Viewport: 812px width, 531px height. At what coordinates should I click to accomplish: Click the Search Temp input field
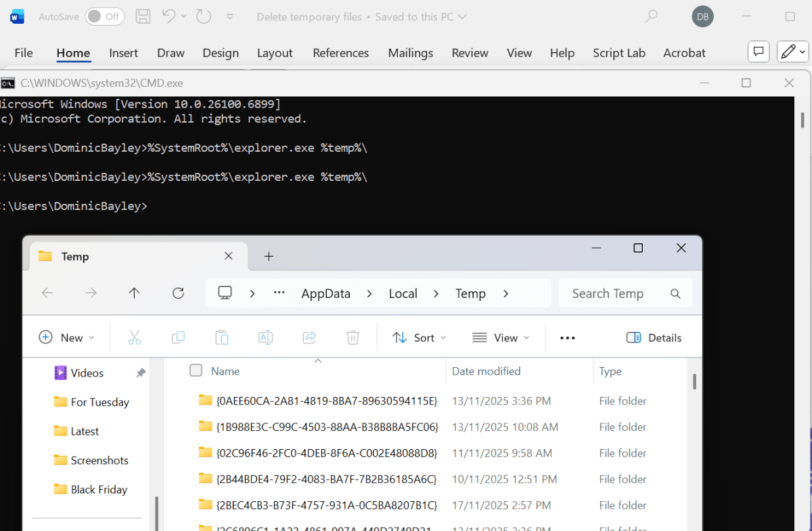[616, 293]
